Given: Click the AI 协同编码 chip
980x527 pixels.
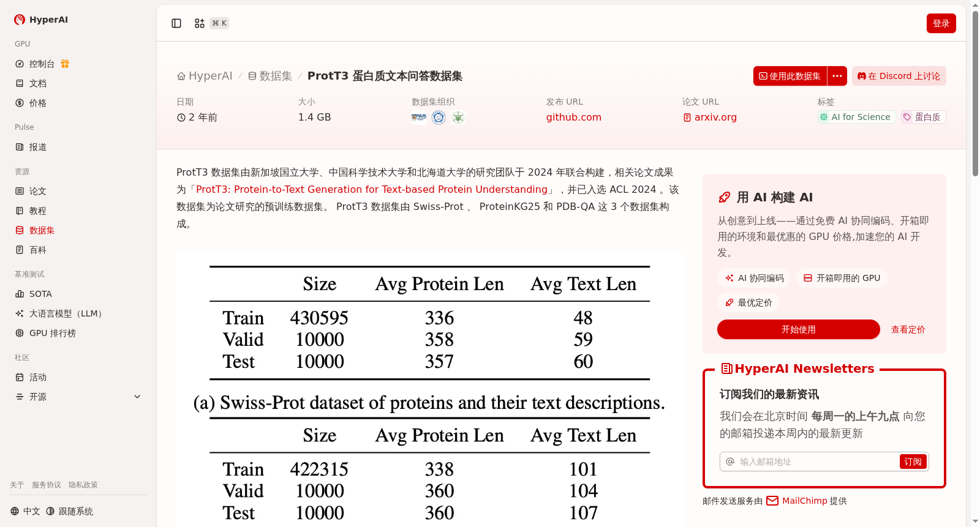Looking at the screenshot, I should pyautogui.click(x=755, y=278).
